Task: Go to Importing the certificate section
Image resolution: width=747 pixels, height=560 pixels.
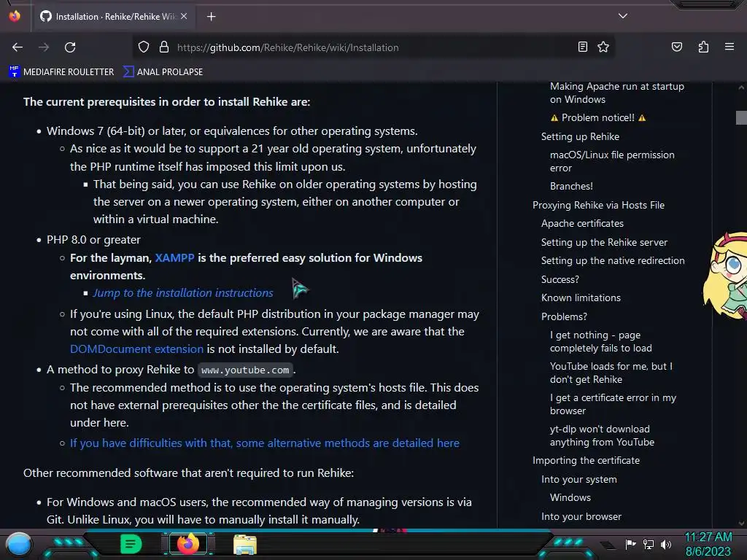Action: coord(586,461)
